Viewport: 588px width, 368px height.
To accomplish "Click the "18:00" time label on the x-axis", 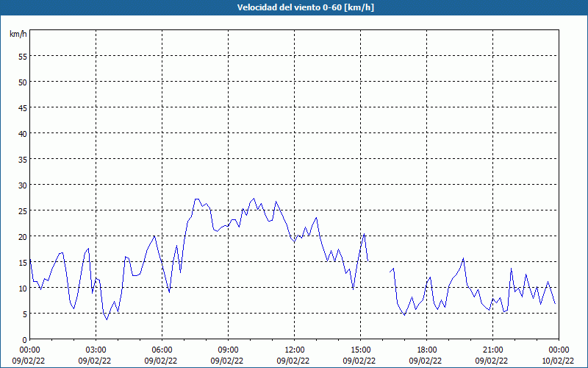I will pos(427,350).
